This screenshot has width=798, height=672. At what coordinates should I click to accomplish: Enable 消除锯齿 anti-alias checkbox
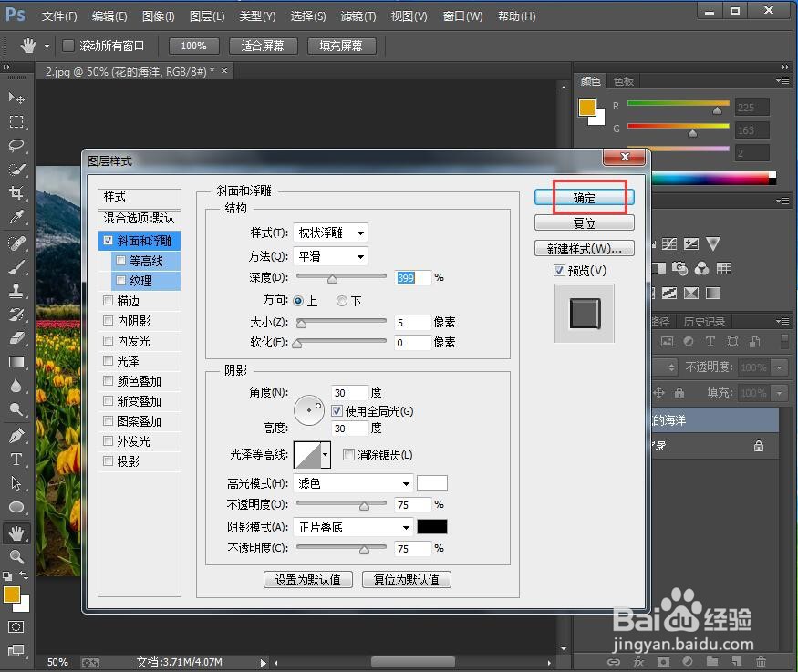(348, 454)
